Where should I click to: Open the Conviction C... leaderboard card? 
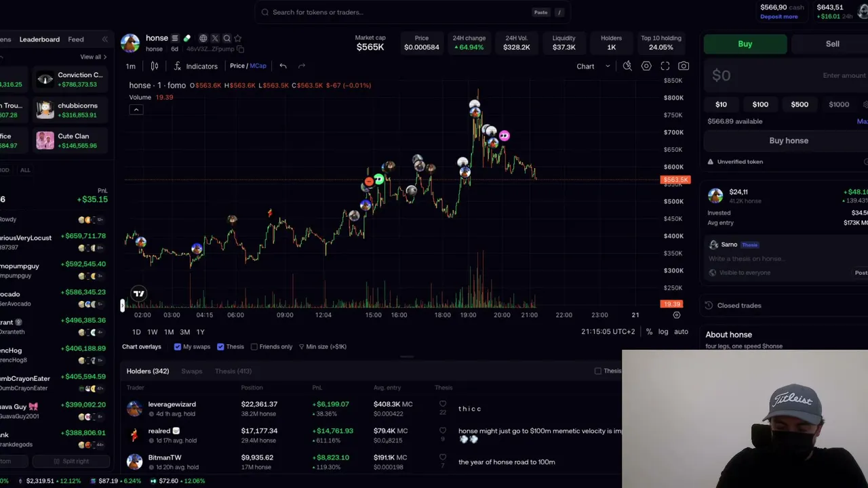coord(71,79)
